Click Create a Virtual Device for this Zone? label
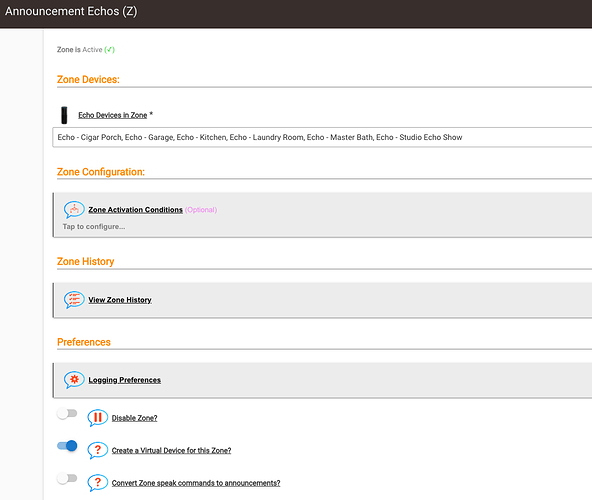592x500 pixels. click(x=171, y=451)
